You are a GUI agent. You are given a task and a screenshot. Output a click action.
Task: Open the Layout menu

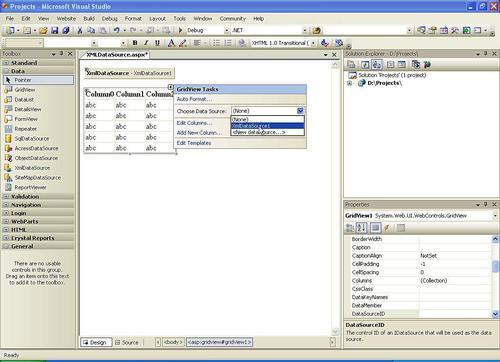(157, 19)
